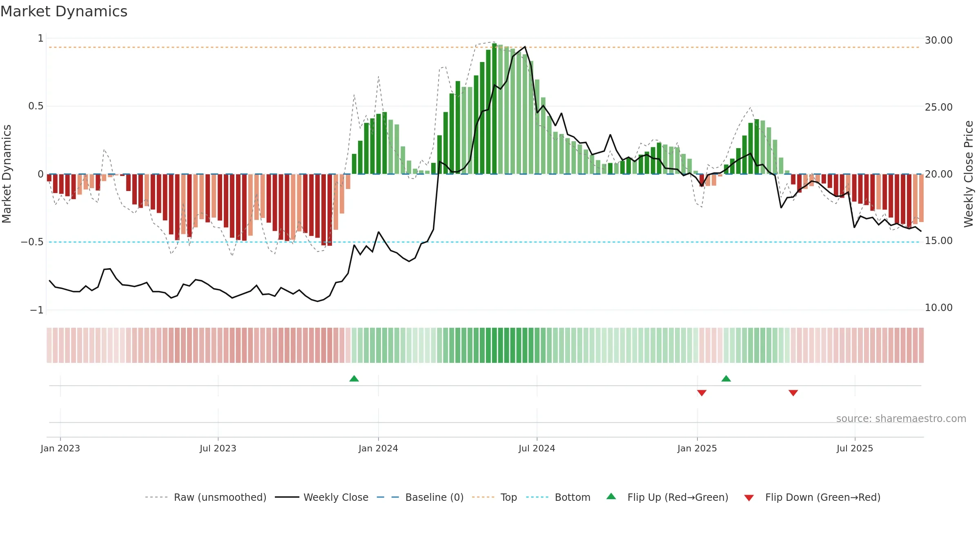Toggle the Baseline (0) legend entry
Viewport: 980px width, 551px height.
420,497
